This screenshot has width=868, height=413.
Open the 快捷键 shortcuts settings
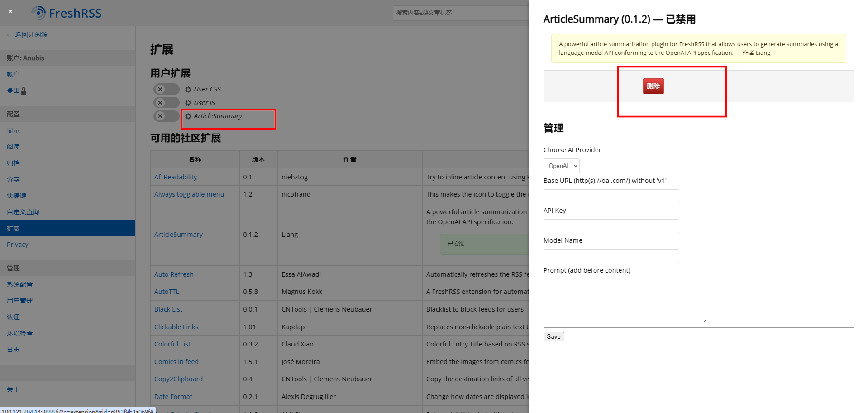[16, 196]
